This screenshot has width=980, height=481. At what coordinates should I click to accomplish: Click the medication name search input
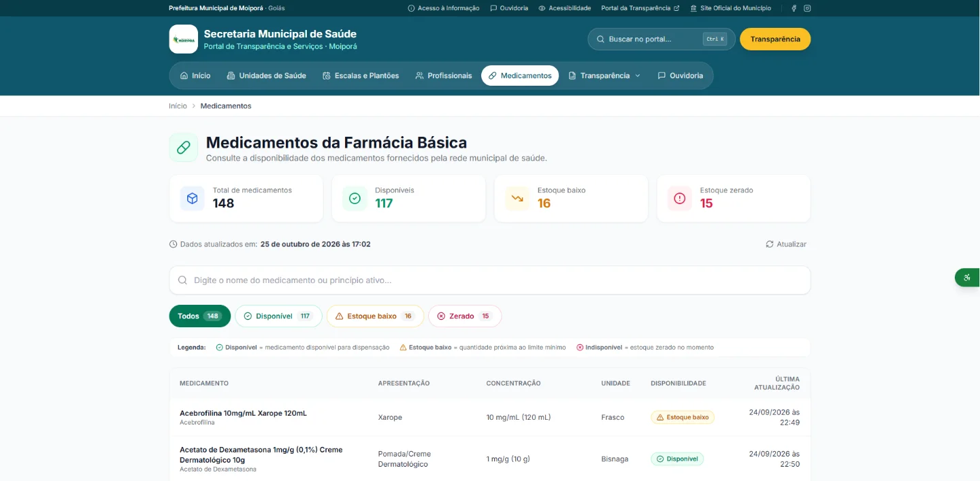click(x=490, y=280)
